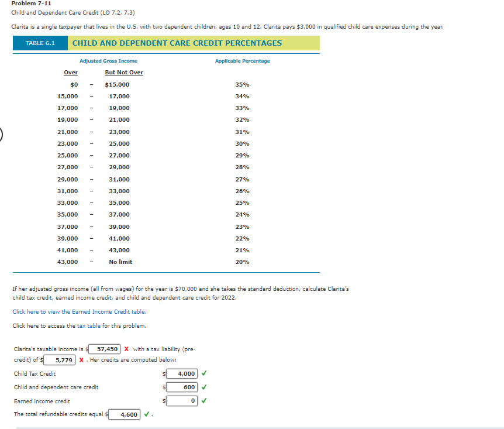Select the Earned income credit field 0
Screen dimensions: 504x429
[182, 401]
